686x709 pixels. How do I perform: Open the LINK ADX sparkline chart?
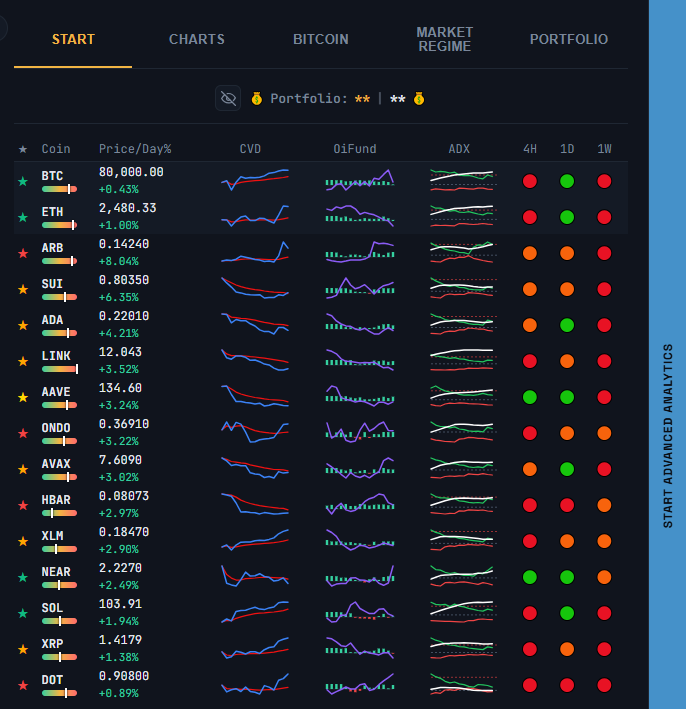click(463, 360)
